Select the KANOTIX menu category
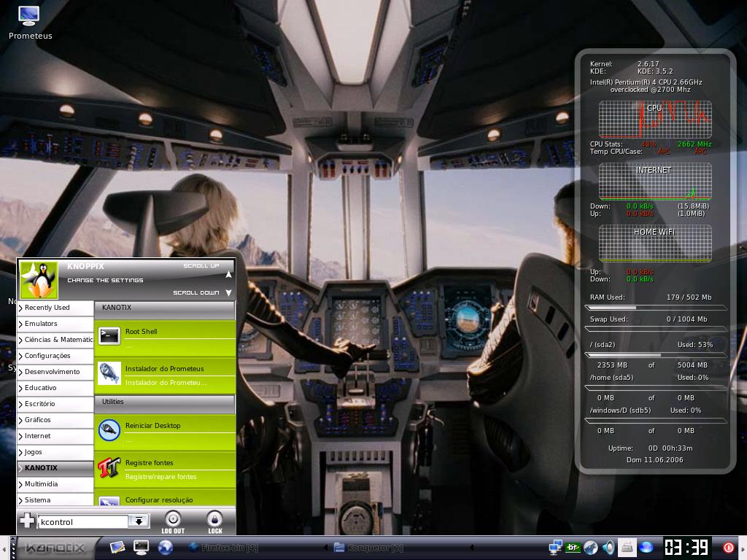The height and width of the screenshot is (560, 747). pos(55,468)
